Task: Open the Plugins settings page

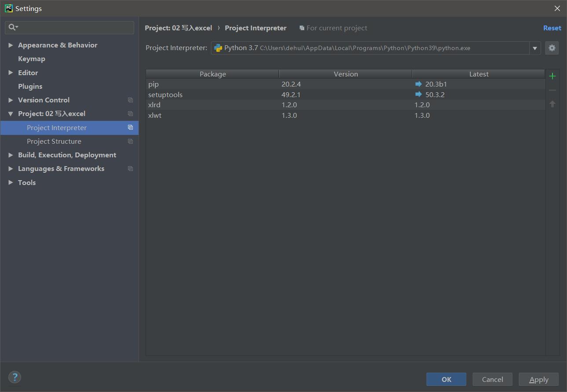Action: click(30, 87)
